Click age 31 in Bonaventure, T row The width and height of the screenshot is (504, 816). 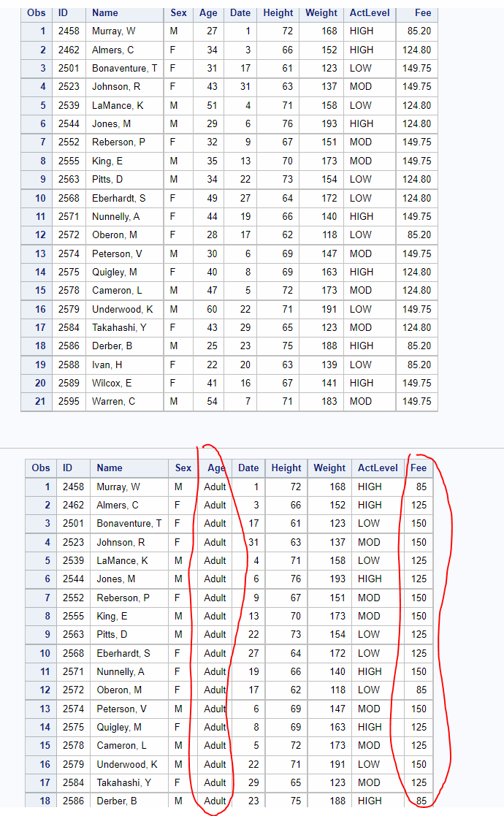212,68
